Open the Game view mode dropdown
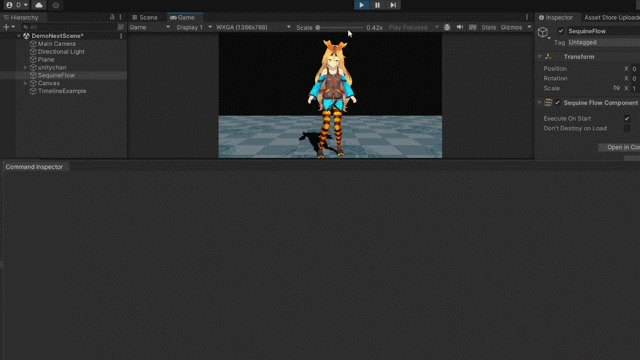 [x=149, y=27]
